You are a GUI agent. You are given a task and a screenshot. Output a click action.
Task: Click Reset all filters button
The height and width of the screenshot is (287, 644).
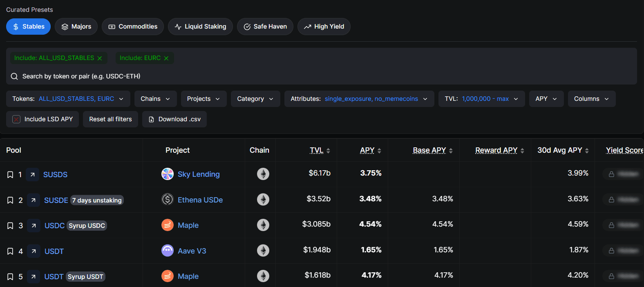110,119
